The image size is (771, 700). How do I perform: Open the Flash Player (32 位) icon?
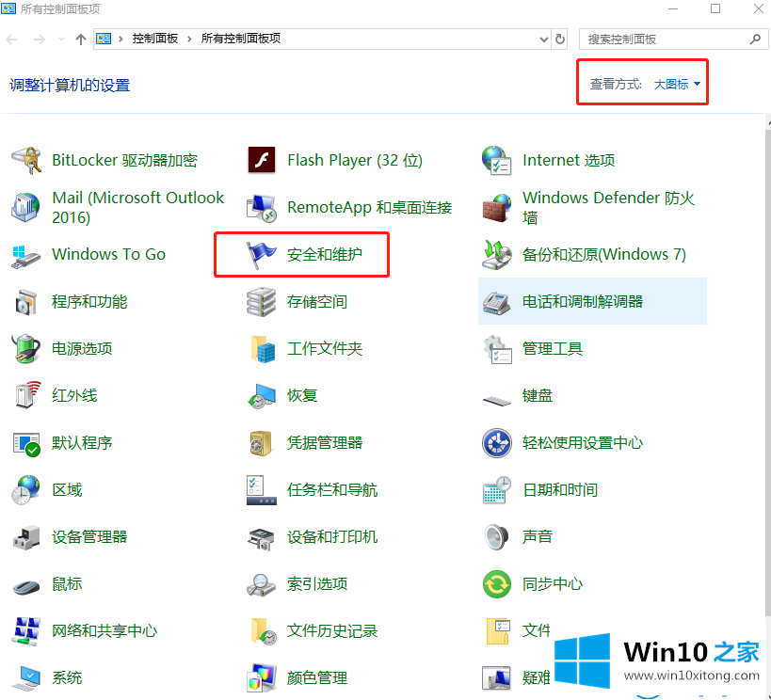click(262, 160)
